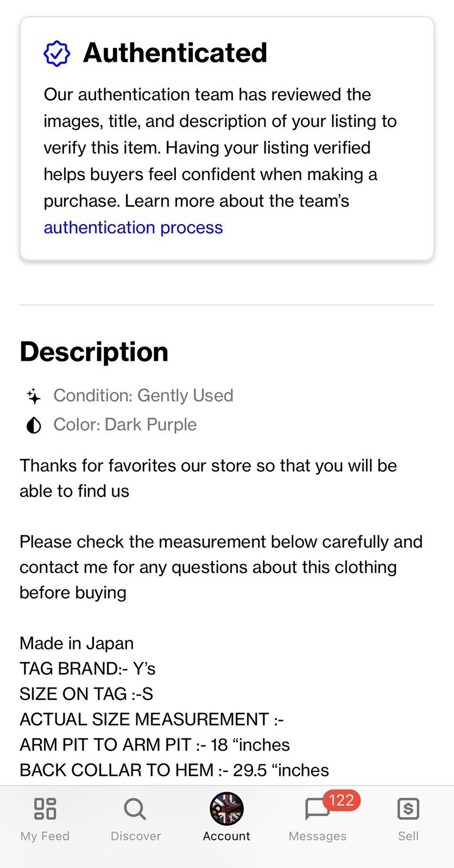This screenshot has height=868, width=454.
Task: Tap the blue Authenticated checkmark badge
Action: [x=56, y=53]
